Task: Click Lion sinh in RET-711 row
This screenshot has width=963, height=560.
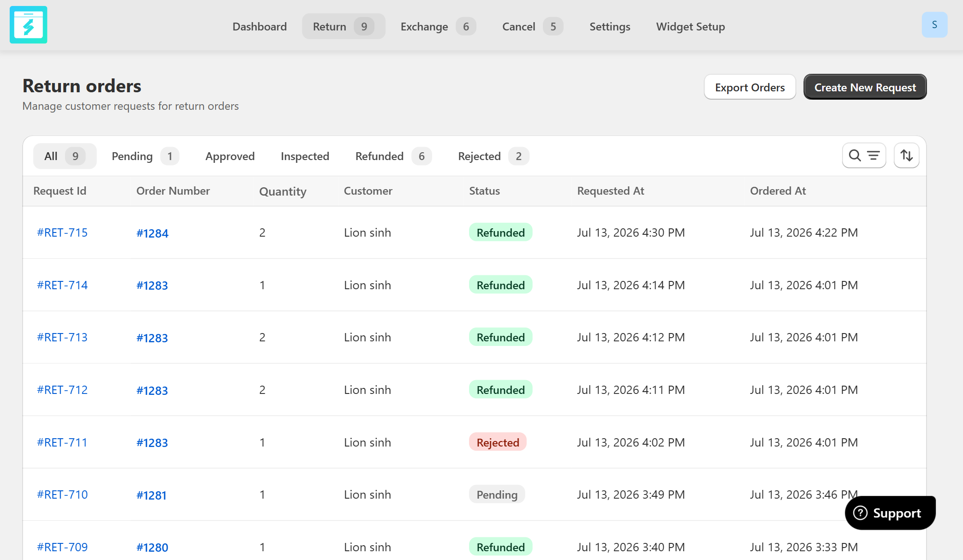Action: click(367, 442)
